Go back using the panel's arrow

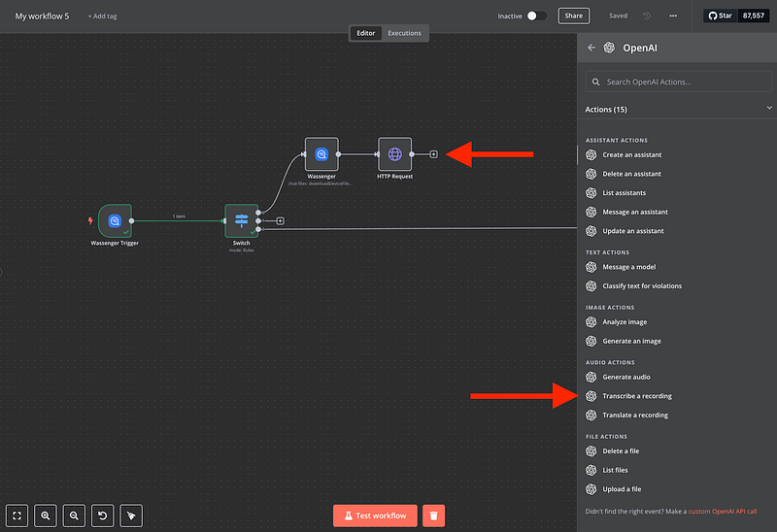[591, 48]
